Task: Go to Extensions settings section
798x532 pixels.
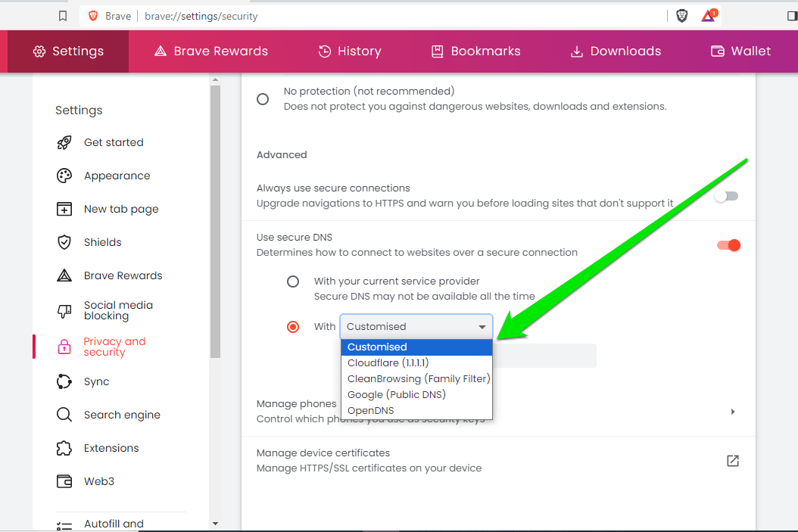Action: click(x=111, y=448)
